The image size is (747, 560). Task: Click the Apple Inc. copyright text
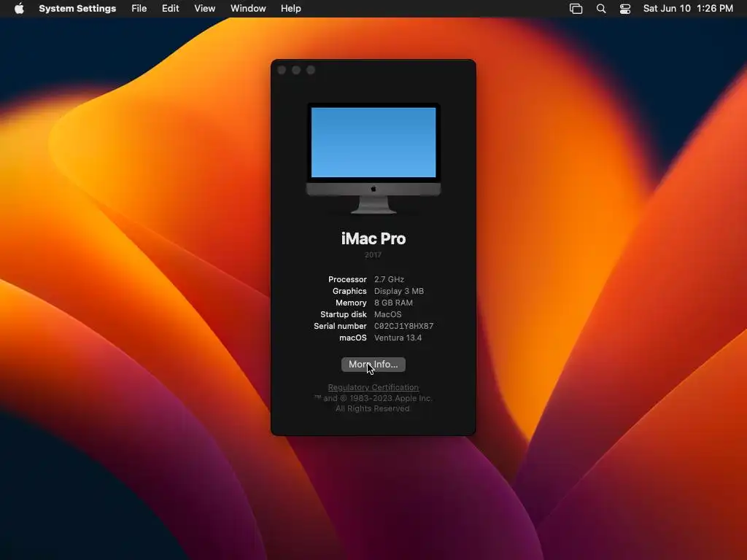click(373, 398)
